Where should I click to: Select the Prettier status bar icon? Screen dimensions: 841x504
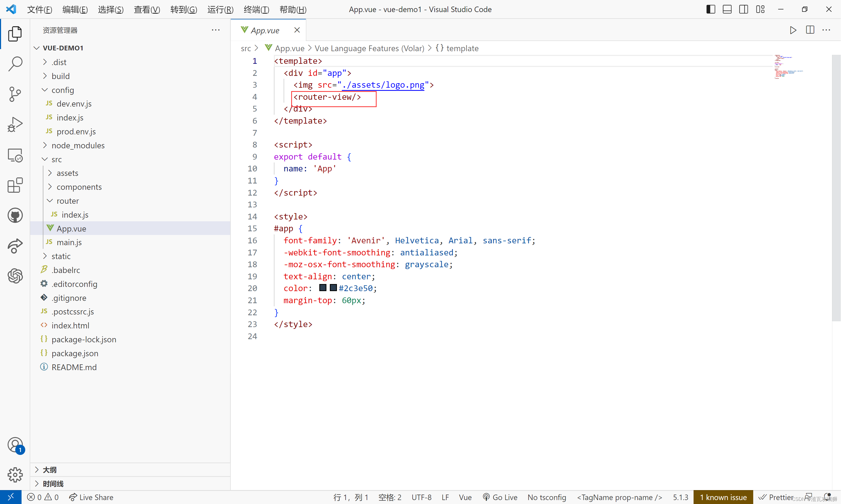[x=775, y=497]
